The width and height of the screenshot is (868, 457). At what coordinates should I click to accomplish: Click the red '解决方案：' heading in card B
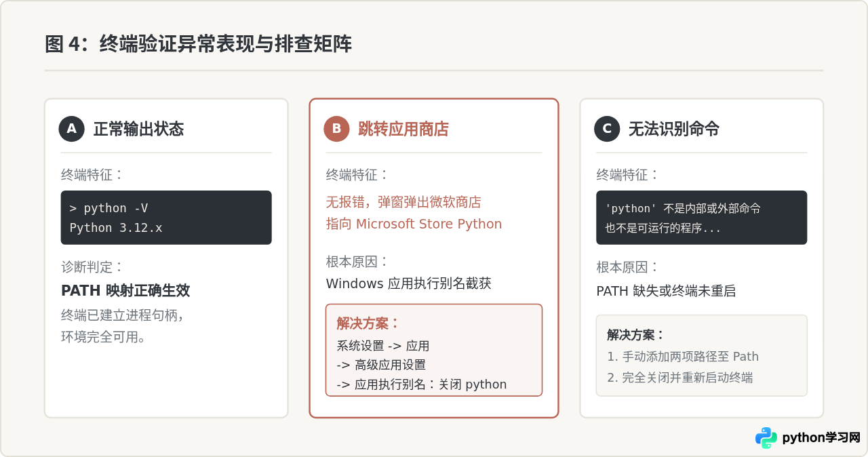[x=368, y=323]
